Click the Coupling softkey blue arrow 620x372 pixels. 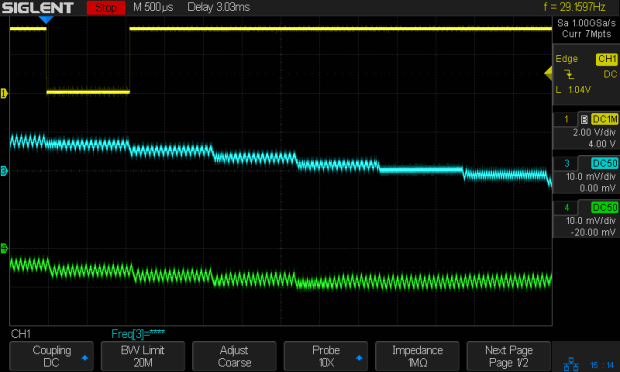[x=85, y=358]
